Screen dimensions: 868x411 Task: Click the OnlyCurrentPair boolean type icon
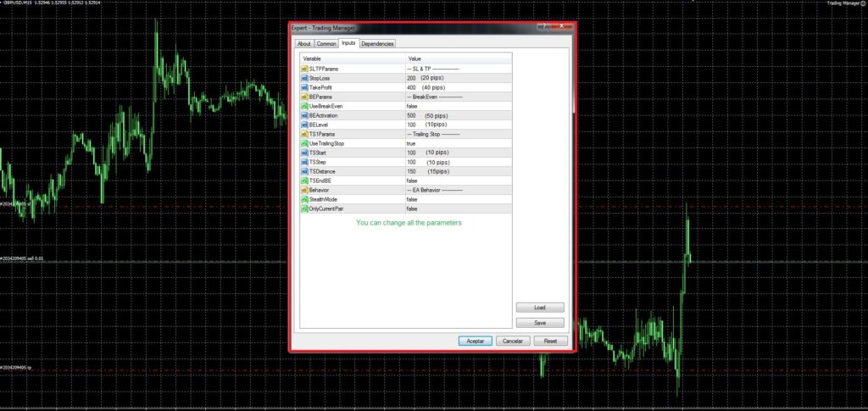point(304,208)
